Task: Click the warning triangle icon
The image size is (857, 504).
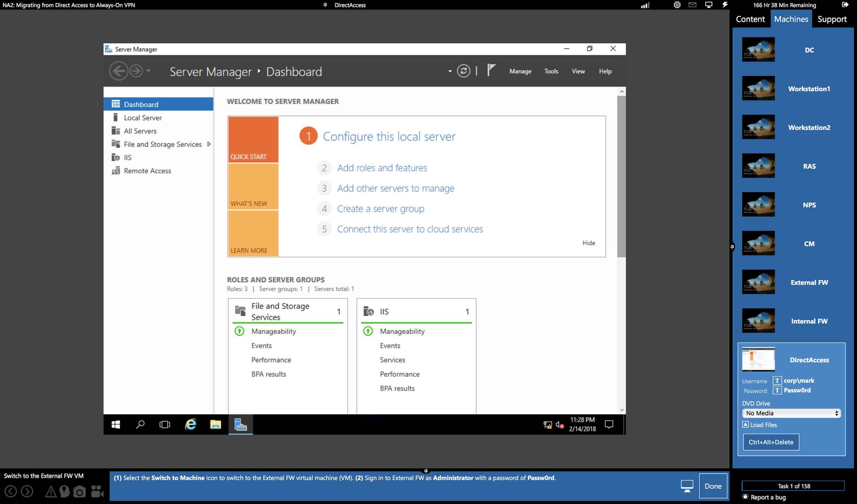Action: [50, 492]
